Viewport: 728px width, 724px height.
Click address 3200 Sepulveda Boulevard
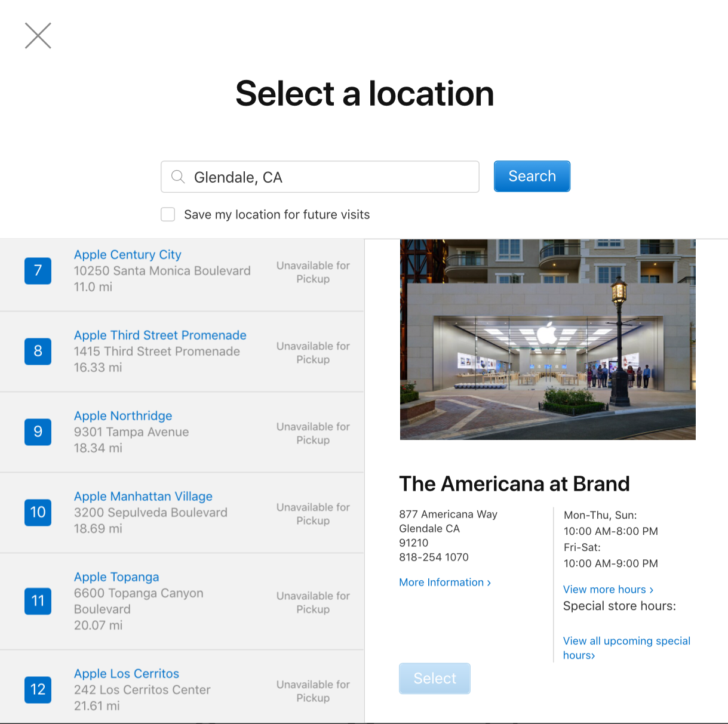(x=150, y=513)
